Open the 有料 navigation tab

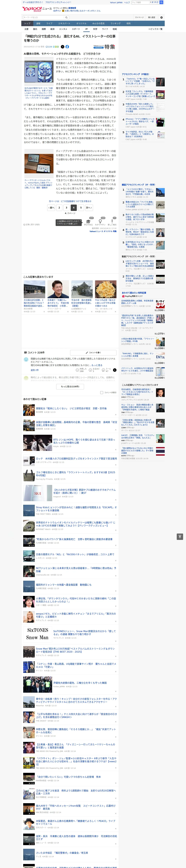pyautogui.click(x=128, y=24)
